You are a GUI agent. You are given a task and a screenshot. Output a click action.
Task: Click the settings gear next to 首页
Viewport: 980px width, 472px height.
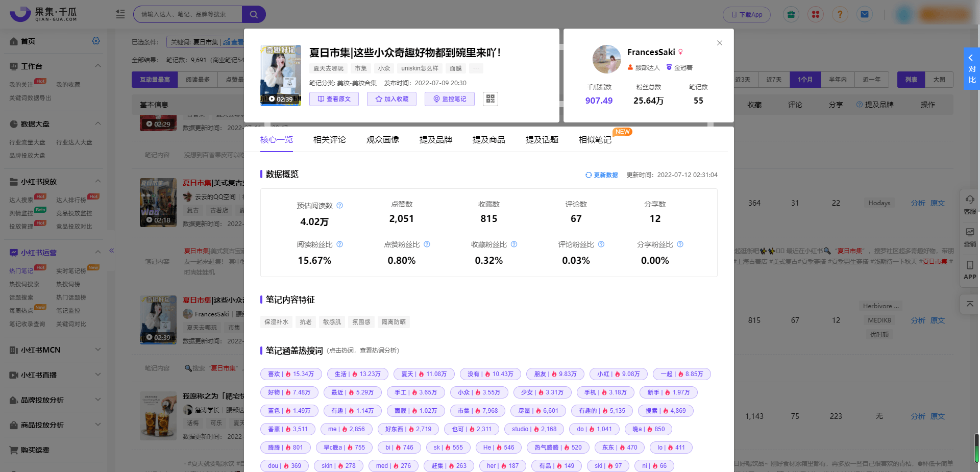tap(96, 41)
